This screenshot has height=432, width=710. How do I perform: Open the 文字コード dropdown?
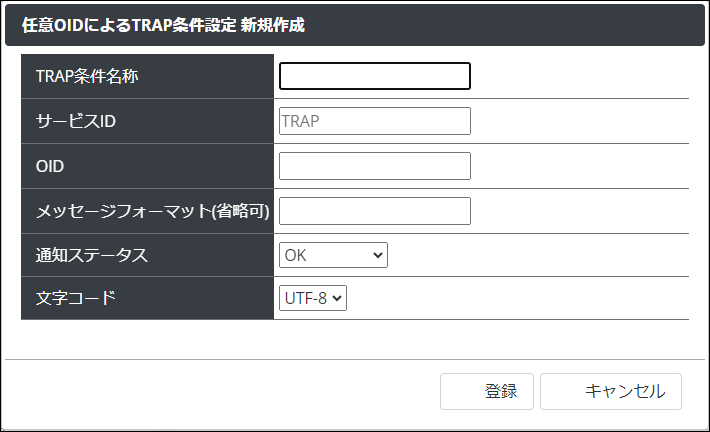(x=312, y=298)
